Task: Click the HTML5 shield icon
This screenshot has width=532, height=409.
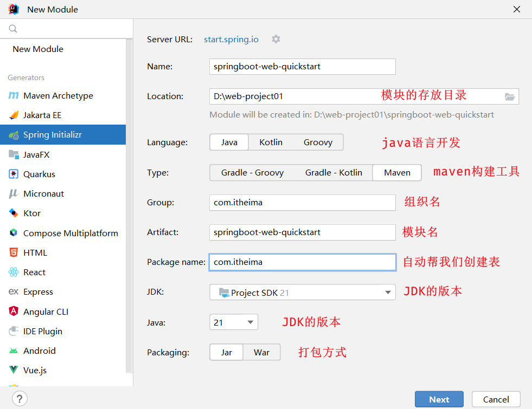Action: pyautogui.click(x=14, y=252)
